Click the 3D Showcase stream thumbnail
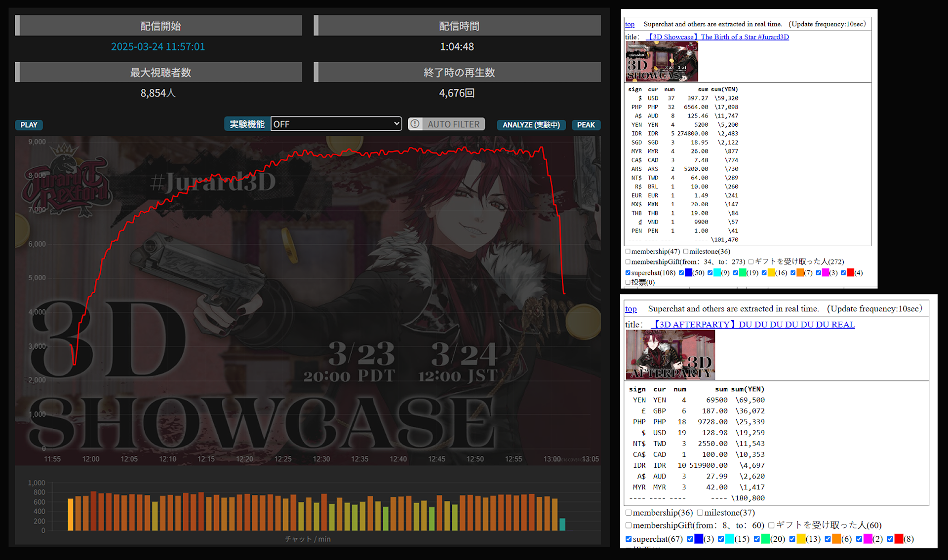The width and height of the screenshot is (948, 560). click(x=662, y=62)
